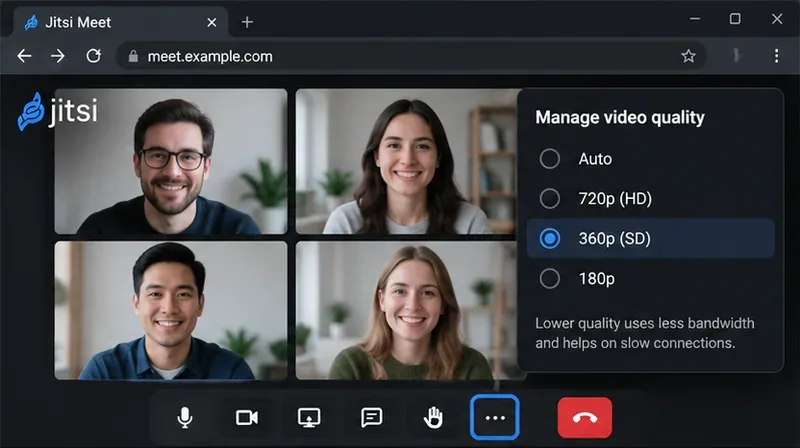Open the browser three-dot menu

point(776,56)
